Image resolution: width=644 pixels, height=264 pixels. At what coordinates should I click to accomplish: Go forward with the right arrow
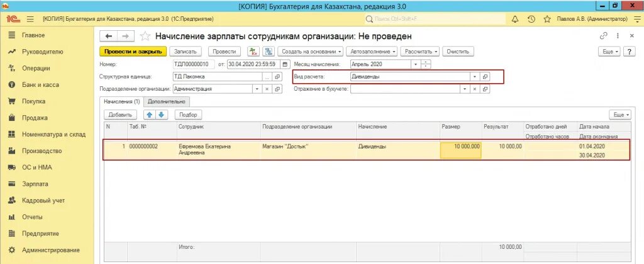coord(126,36)
